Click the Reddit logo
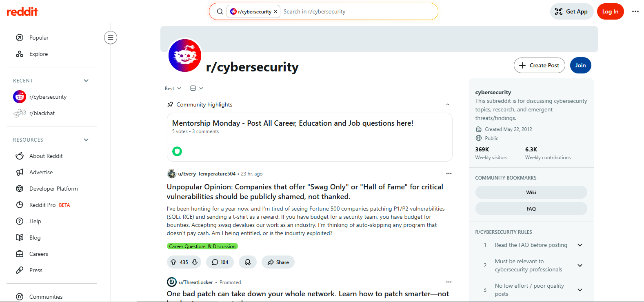This screenshot has height=302, width=644. tap(22, 11)
